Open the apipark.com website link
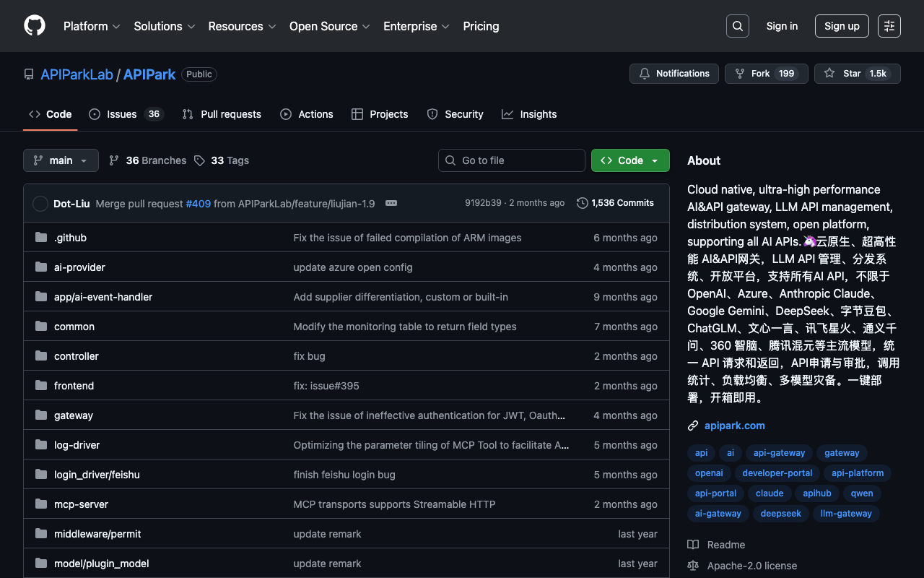The image size is (924, 578). tap(734, 426)
